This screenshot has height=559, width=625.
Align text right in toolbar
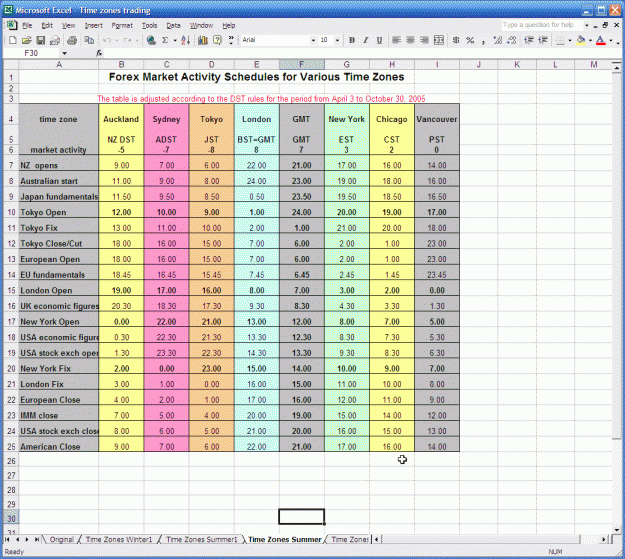424,40
